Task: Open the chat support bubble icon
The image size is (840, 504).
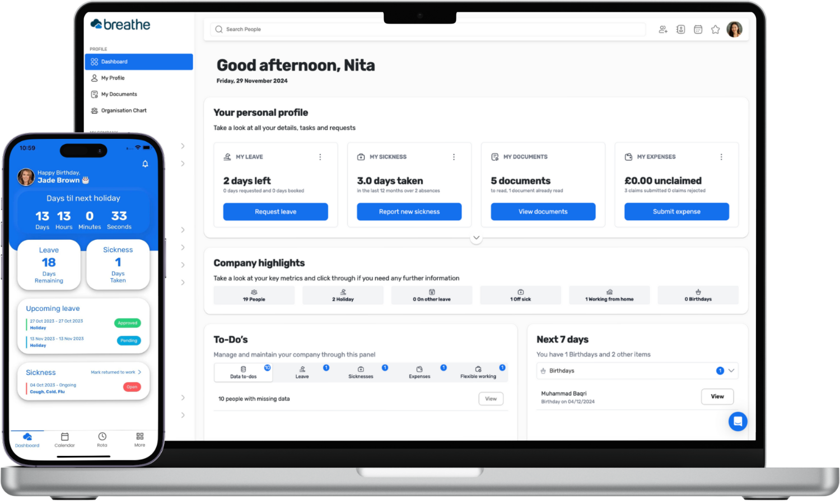Action: click(x=738, y=421)
